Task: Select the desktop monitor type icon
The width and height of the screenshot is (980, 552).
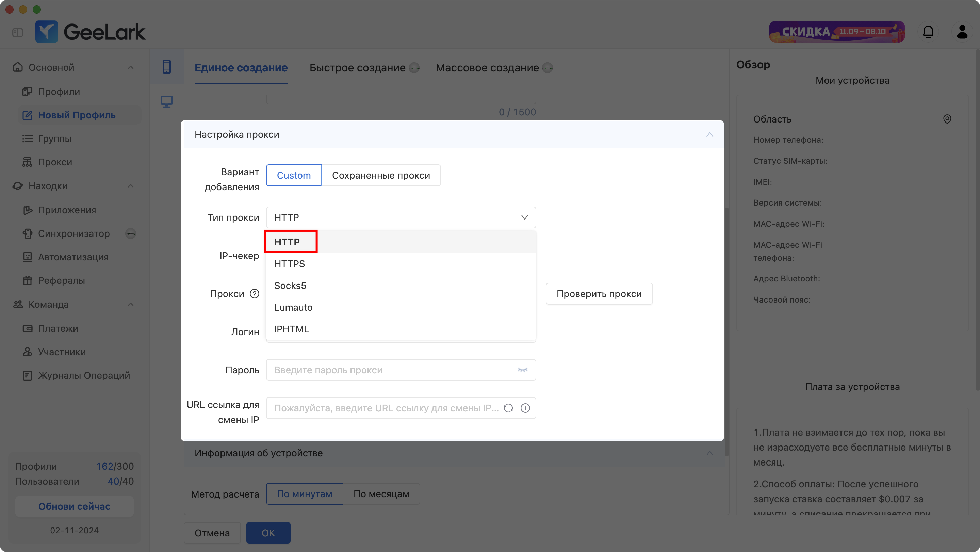Action: pos(167,101)
